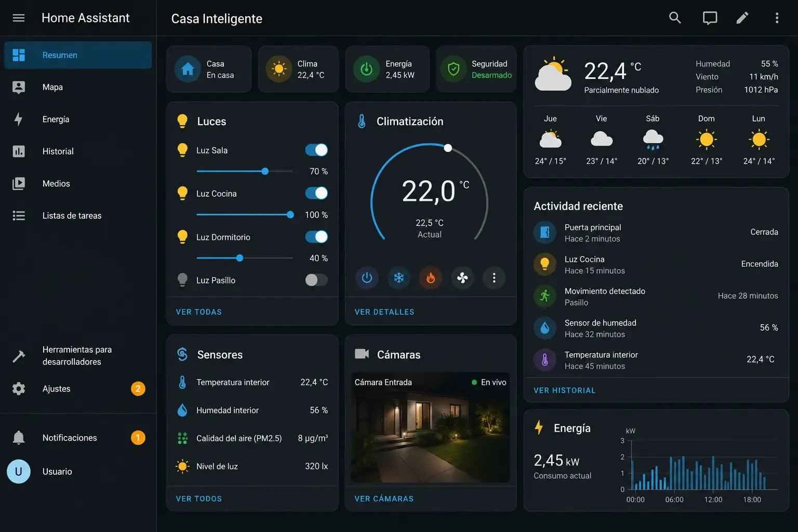The image size is (798, 532).
Task: Open Humedad interior sensor row
Action: 252,410
